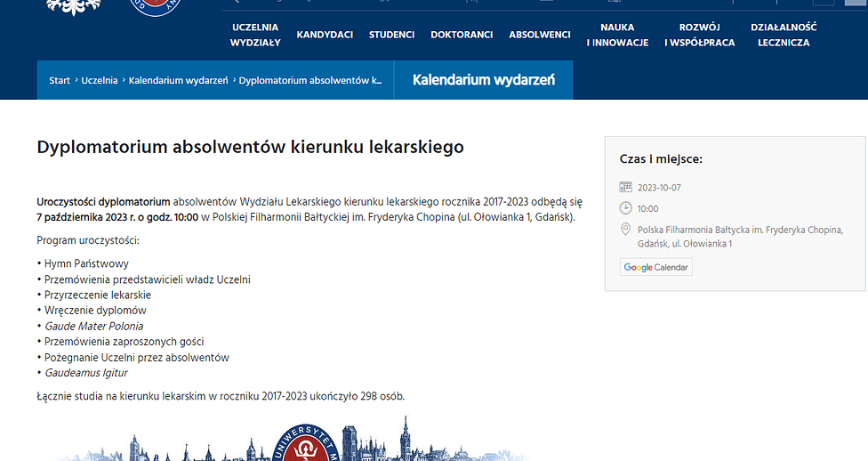
Task: Add event via Google Calendar button
Action: [656, 267]
